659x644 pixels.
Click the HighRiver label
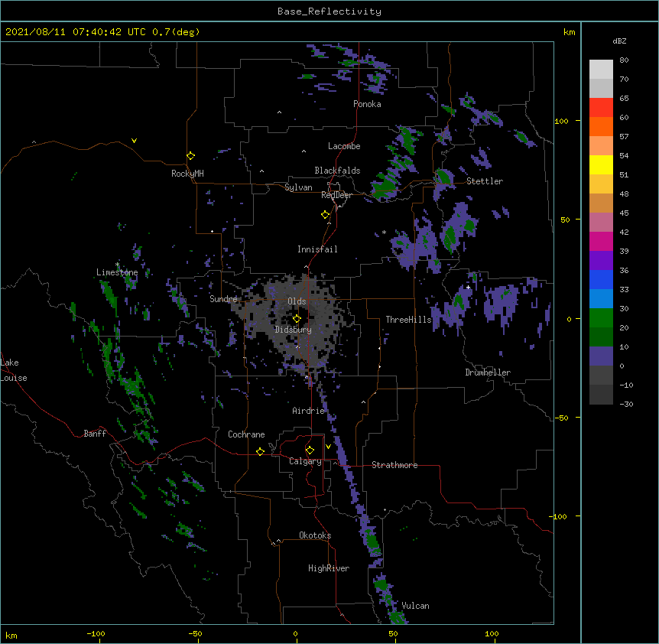click(x=329, y=568)
